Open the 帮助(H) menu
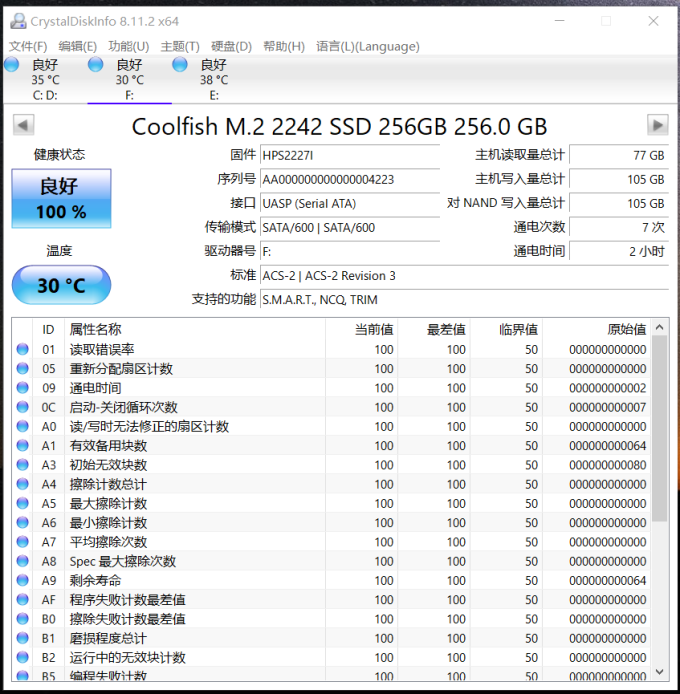The image size is (680, 694). pyautogui.click(x=284, y=46)
